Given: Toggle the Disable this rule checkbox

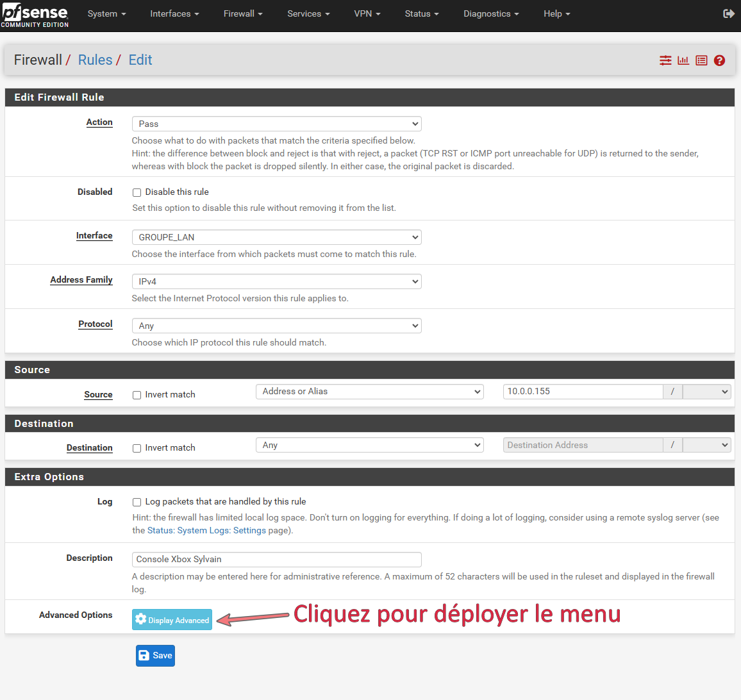Looking at the screenshot, I should click(137, 192).
